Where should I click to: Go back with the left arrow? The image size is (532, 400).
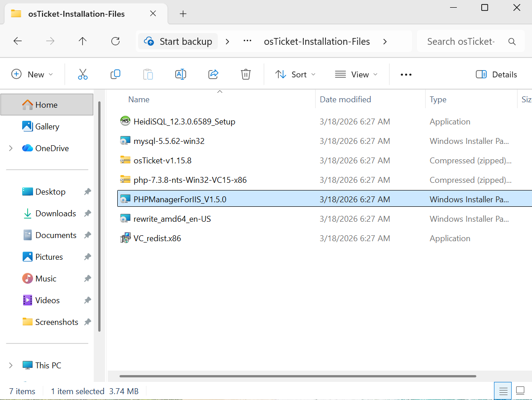pyautogui.click(x=18, y=41)
